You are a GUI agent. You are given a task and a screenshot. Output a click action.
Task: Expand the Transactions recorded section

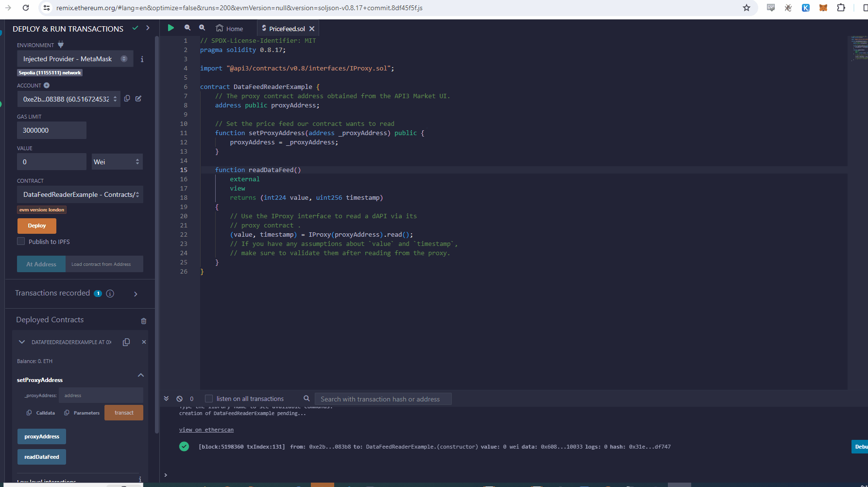136,294
